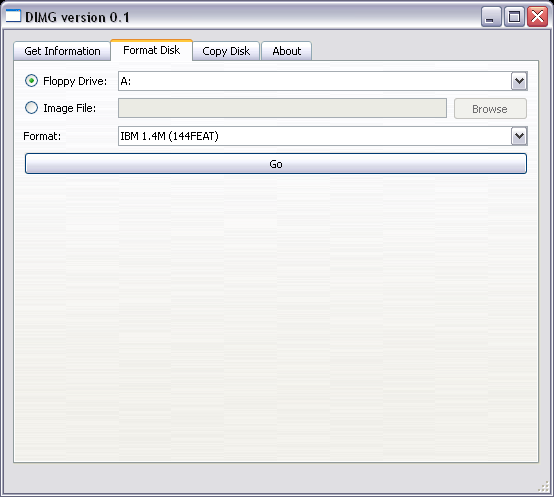Minimize the DIMG window
Image resolution: width=554 pixels, height=497 pixels.
(x=491, y=17)
